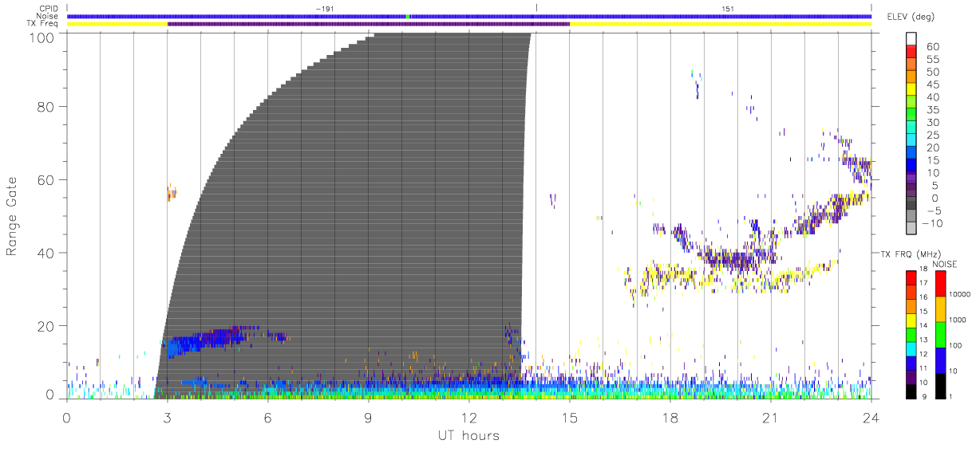Select the CPID value 151
Screen dimensions: 980x452
pos(727,9)
